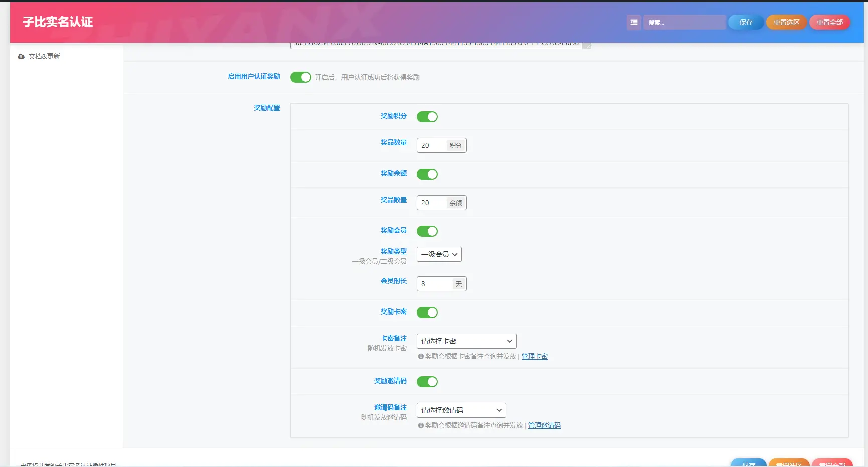The width and height of the screenshot is (868, 467).
Task: Click the 重置全部 button
Action: pyautogui.click(x=829, y=22)
